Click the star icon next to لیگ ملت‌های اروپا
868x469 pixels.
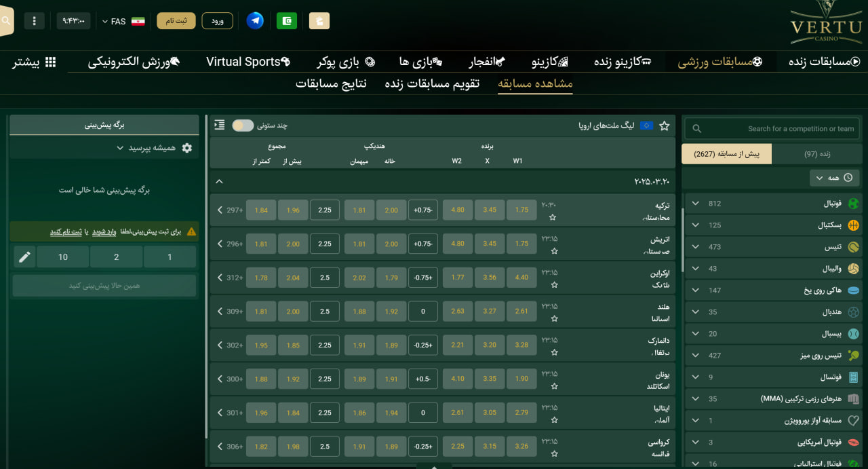[x=664, y=126]
